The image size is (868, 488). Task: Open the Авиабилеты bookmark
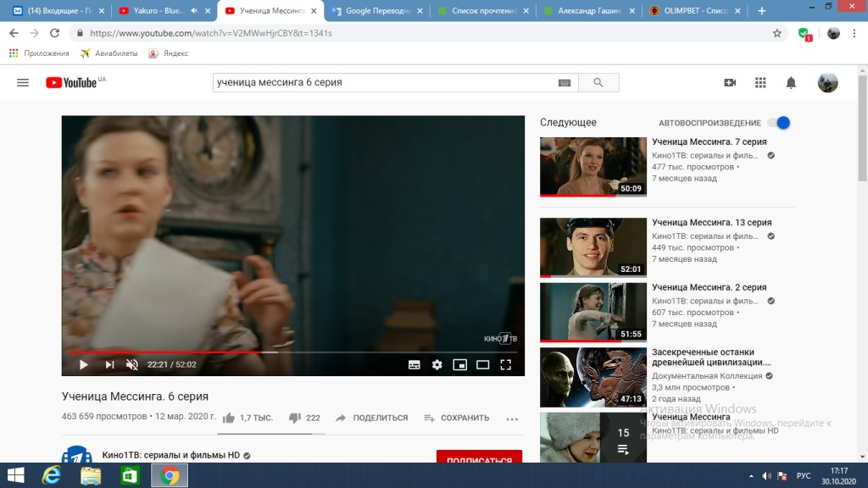coord(109,53)
